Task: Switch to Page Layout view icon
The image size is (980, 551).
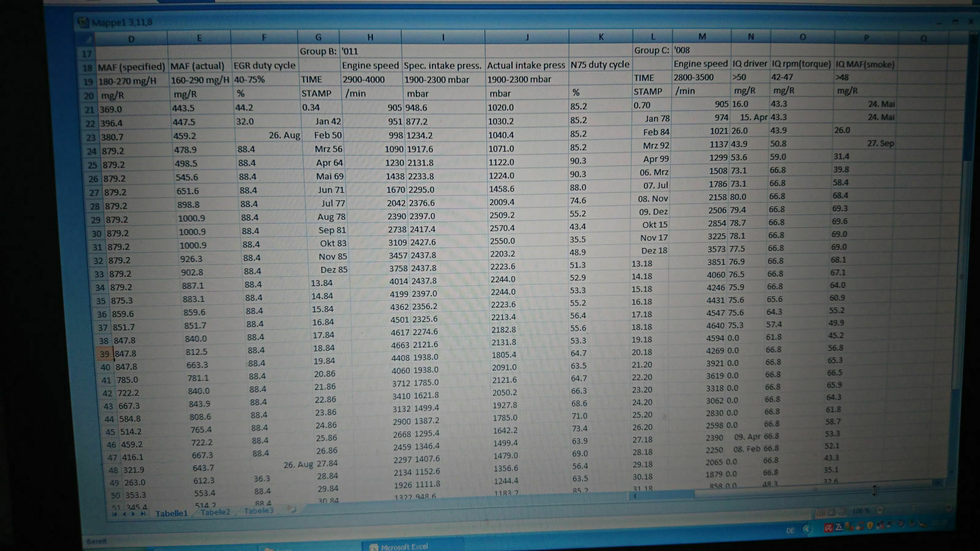Action: [832, 512]
